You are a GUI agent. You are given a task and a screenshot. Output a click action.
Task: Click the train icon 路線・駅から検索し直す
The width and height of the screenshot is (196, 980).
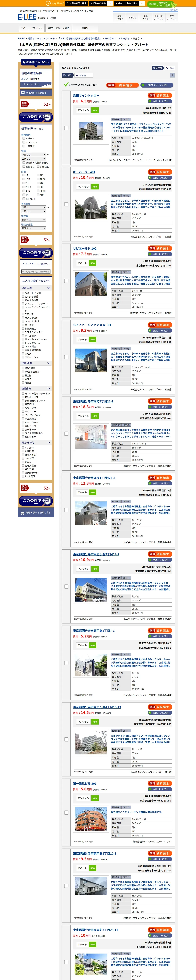click(36, 512)
